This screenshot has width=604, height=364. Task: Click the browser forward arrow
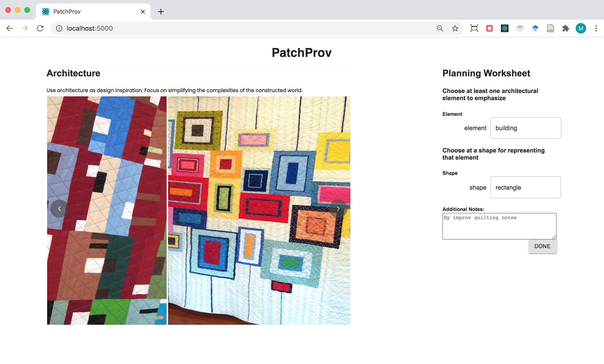25,28
